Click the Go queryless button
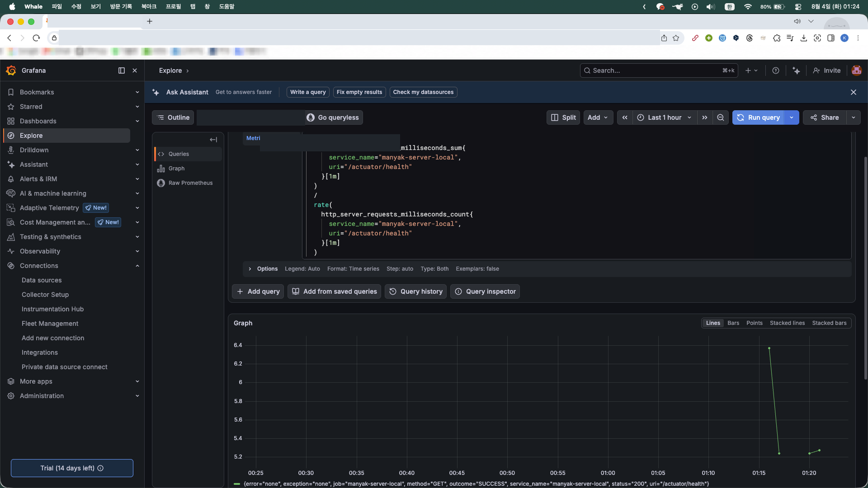This screenshot has width=868, height=488. click(333, 117)
